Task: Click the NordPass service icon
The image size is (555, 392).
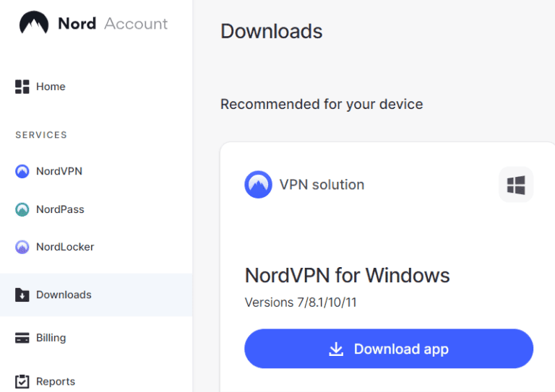Action: pyautogui.click(x=22, y=209)
